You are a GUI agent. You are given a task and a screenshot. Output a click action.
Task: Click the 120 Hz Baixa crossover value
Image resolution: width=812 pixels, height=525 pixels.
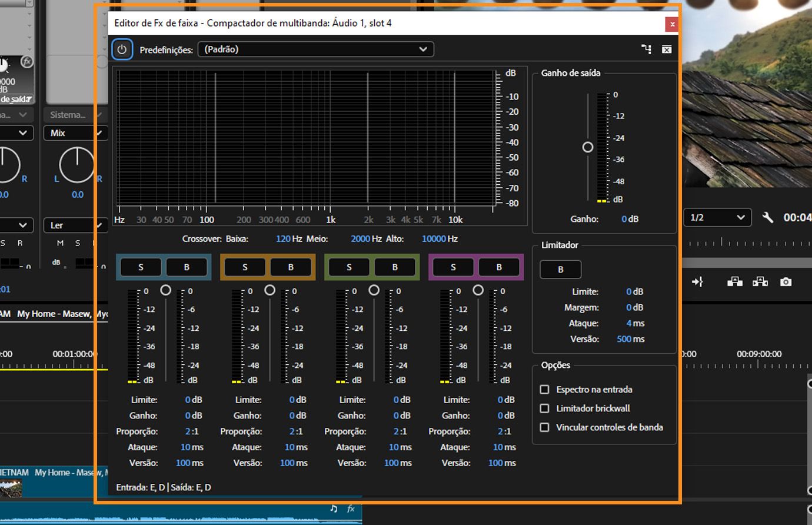pos(283,238)
